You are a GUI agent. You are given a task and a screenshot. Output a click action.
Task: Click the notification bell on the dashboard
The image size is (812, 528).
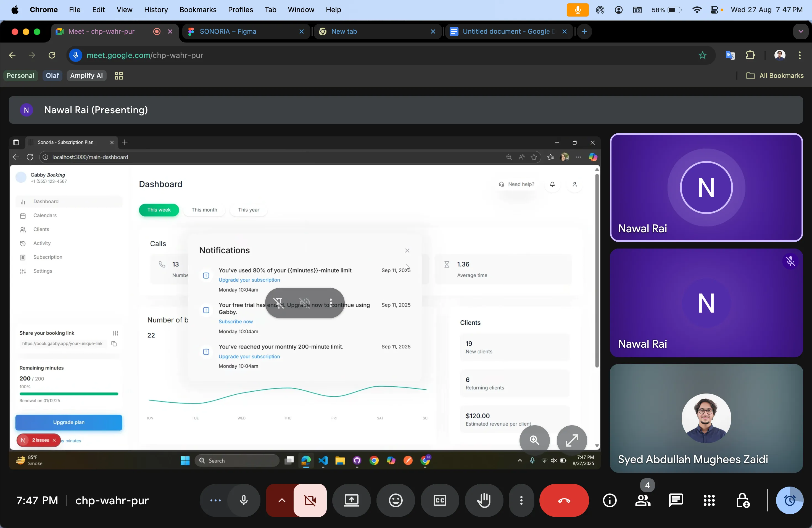pos(552,184)
